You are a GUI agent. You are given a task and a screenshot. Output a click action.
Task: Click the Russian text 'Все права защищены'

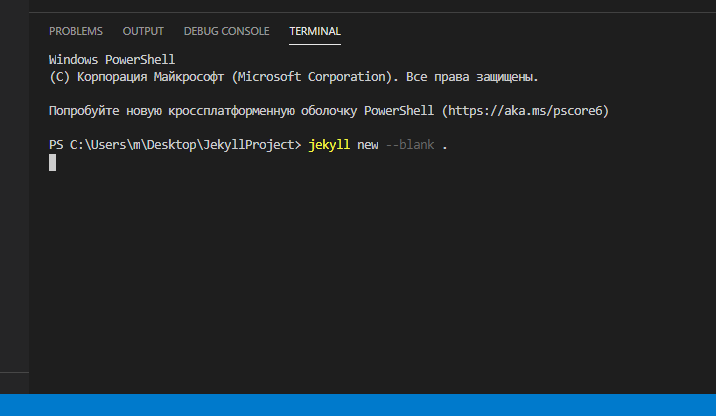coord(472,76)
